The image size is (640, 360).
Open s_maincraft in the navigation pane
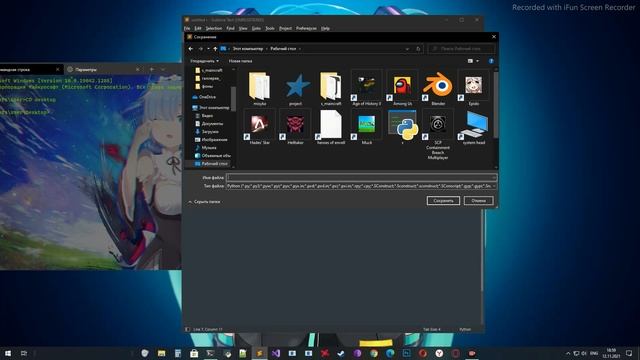tap(211, 70)
